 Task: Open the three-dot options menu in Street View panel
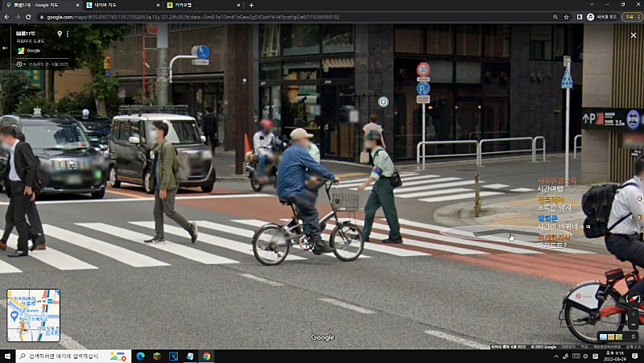68,34
